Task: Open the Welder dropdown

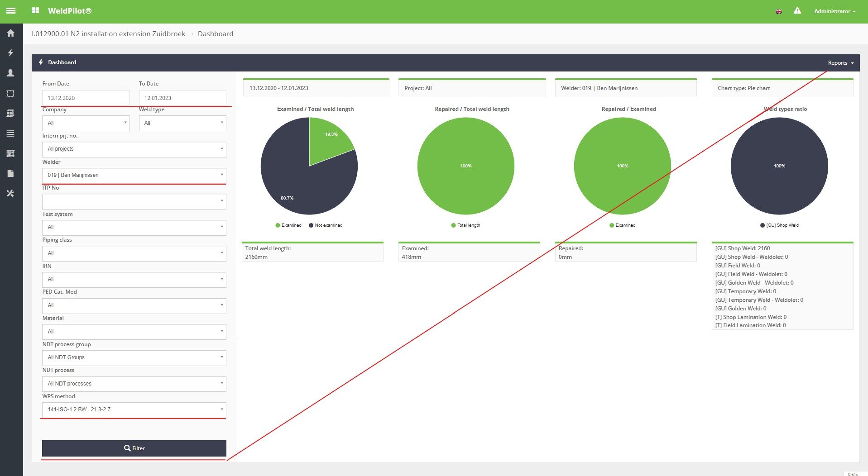Action: 134,175
